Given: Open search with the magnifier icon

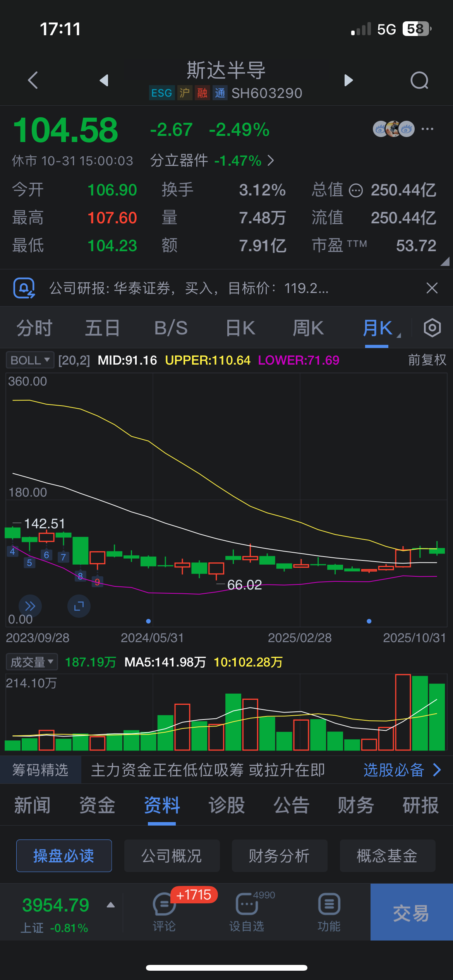Looking at the screenshot, I should point(420,81).
